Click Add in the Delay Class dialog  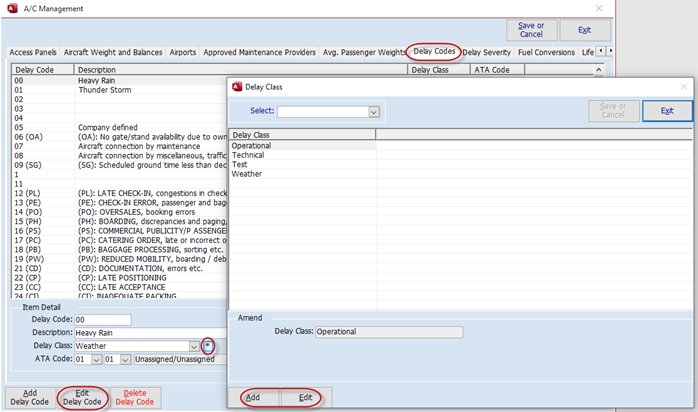(x=254, y=397)
